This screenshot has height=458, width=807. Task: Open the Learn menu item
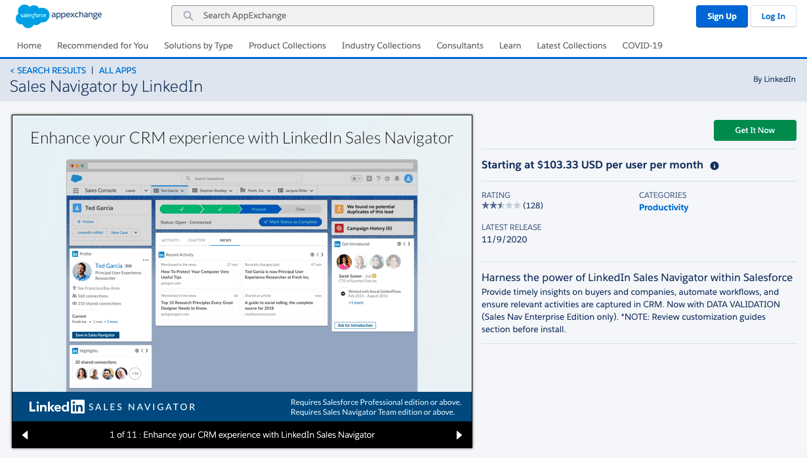[x=510, y=45]
